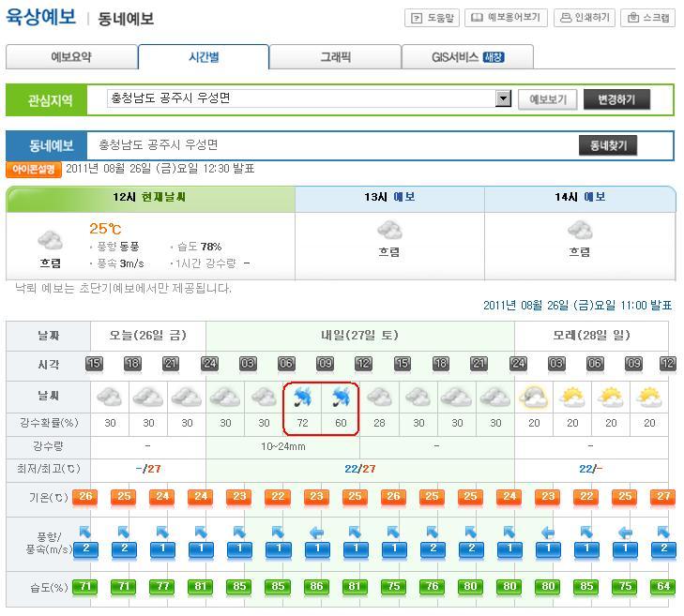Click the 풍속 3m/s wind speed reading
This screenshot has height=616, width=684.
[x=120, y=263]
